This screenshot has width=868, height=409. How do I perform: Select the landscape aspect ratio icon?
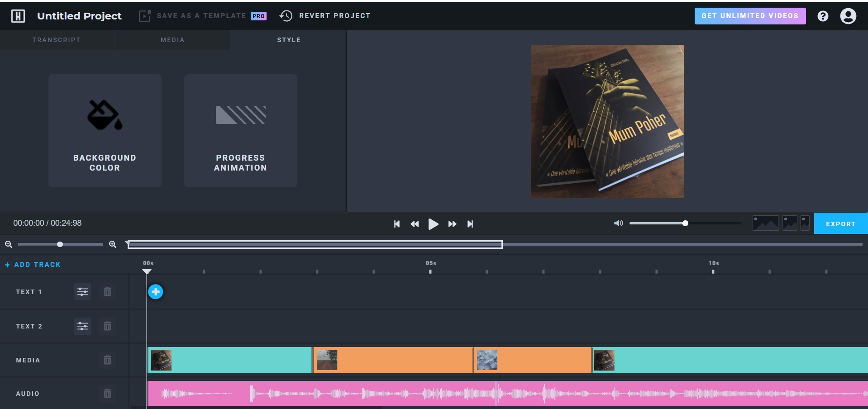[x=766, y=223]
